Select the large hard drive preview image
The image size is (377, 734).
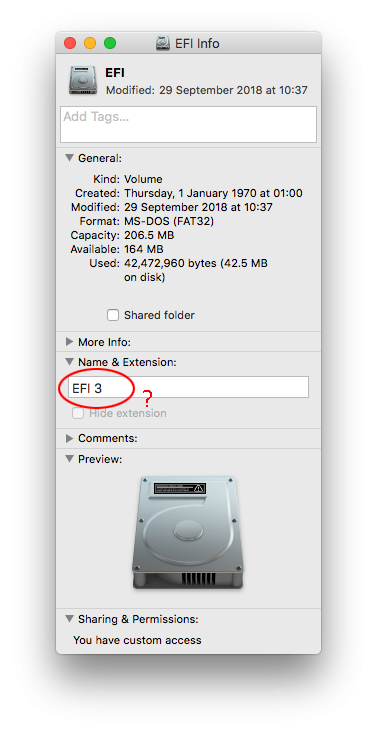[x=188, y=532]
